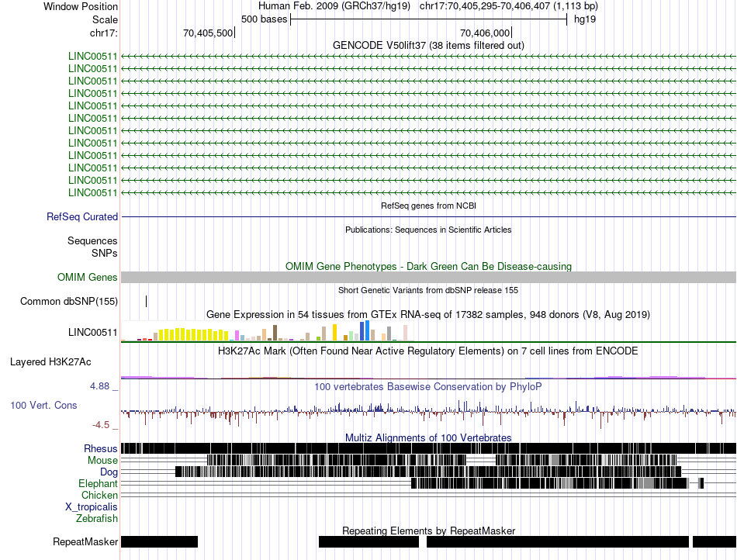Viewport: 737px width, 560px height.
Task: Click the 500 bases scale bar
Action: pyautogui.click(x=429, y=19)
